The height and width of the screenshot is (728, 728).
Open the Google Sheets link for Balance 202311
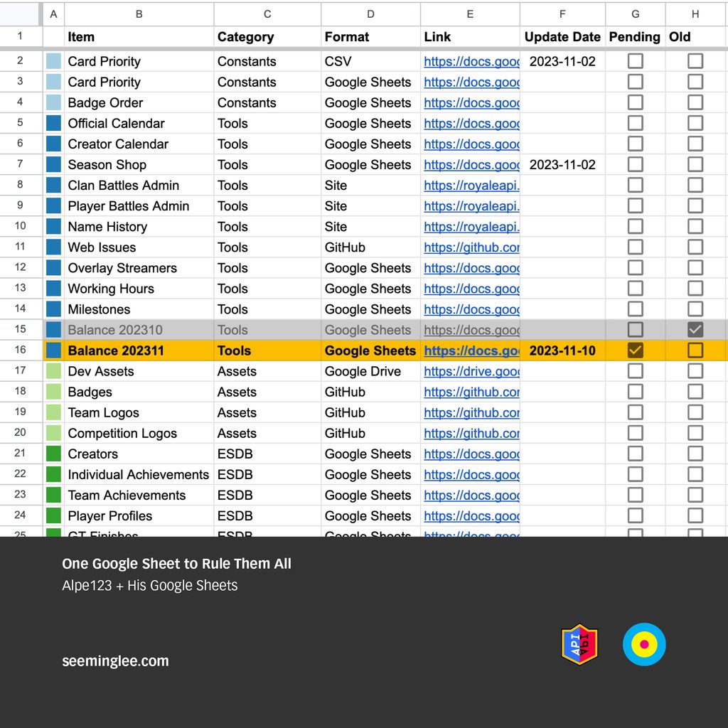tap(469, 350)
